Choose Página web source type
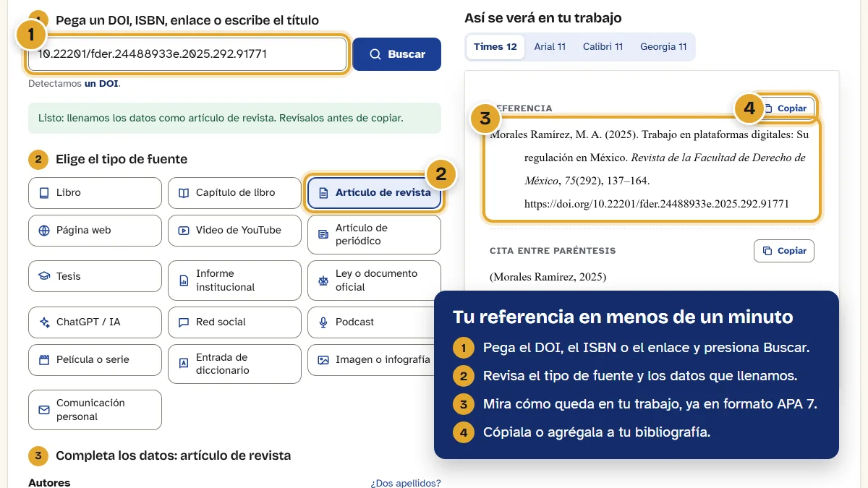Screen dimensions: 868x488 click(x=95, y=231)
